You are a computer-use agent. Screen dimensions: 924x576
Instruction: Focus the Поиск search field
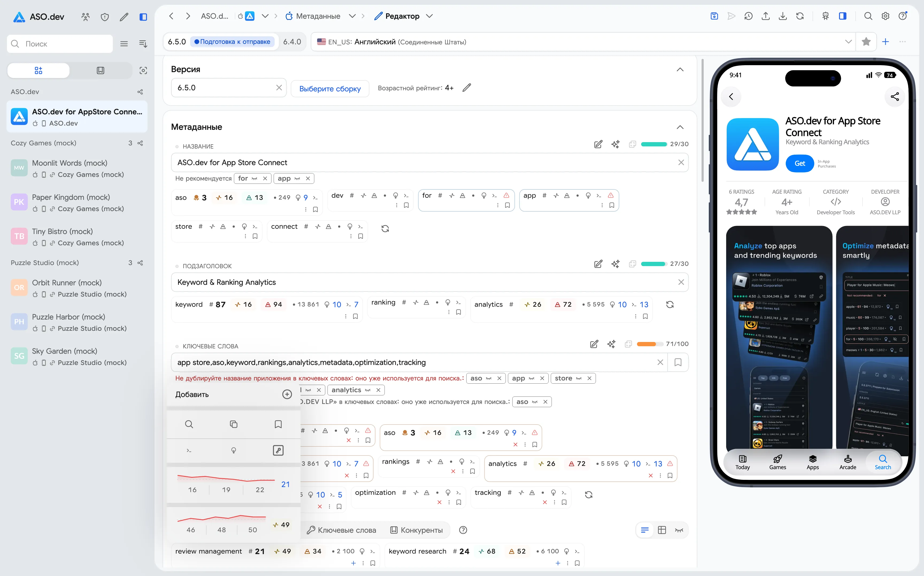(x=60, y=44)
